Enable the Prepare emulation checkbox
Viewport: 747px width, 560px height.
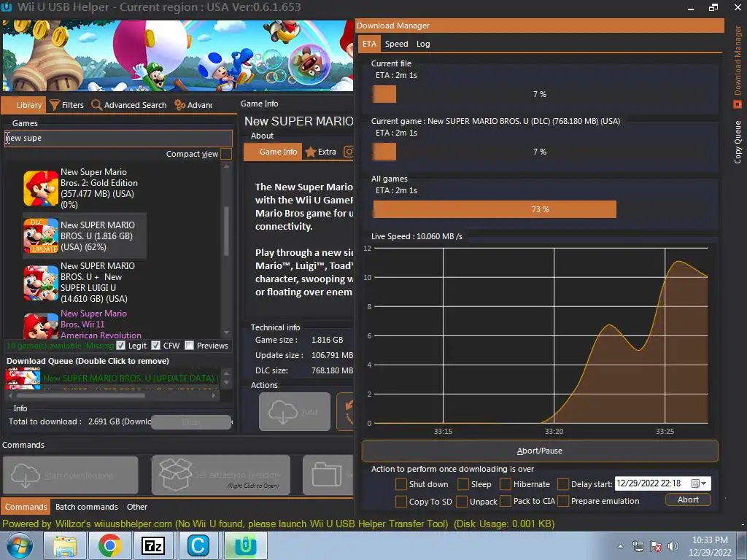click(563, 502)
